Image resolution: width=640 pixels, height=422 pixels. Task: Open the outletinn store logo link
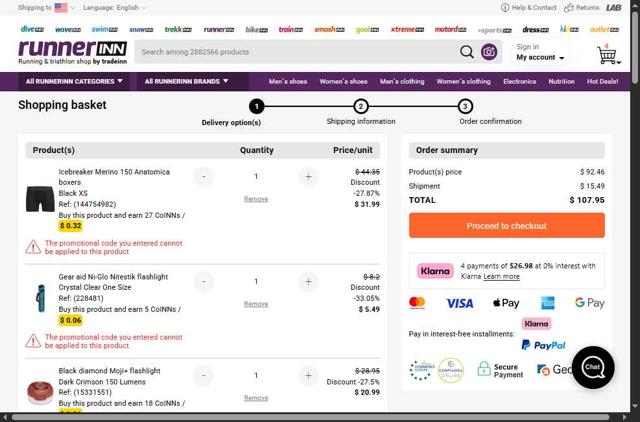[x=604, y=29]
